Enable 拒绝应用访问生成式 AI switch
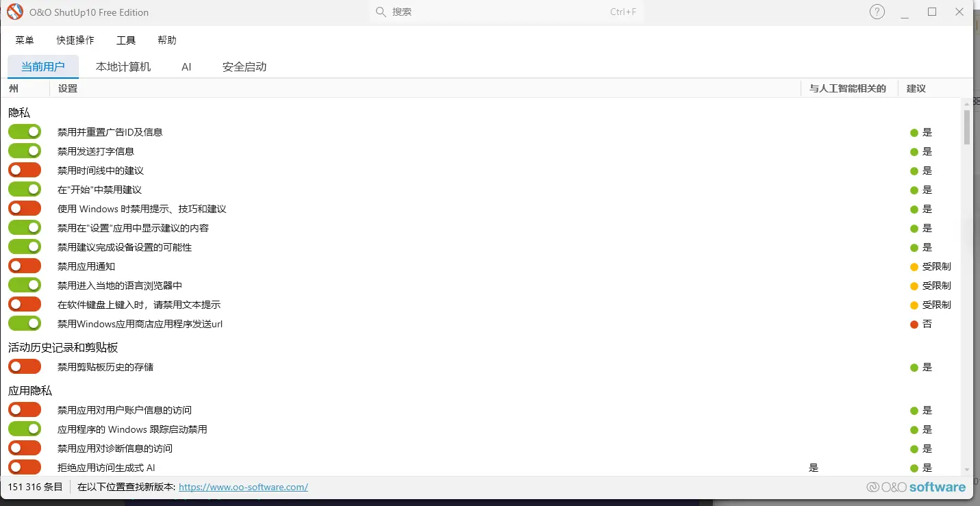The width and height of the screenshot is (980, 506). 25,467
